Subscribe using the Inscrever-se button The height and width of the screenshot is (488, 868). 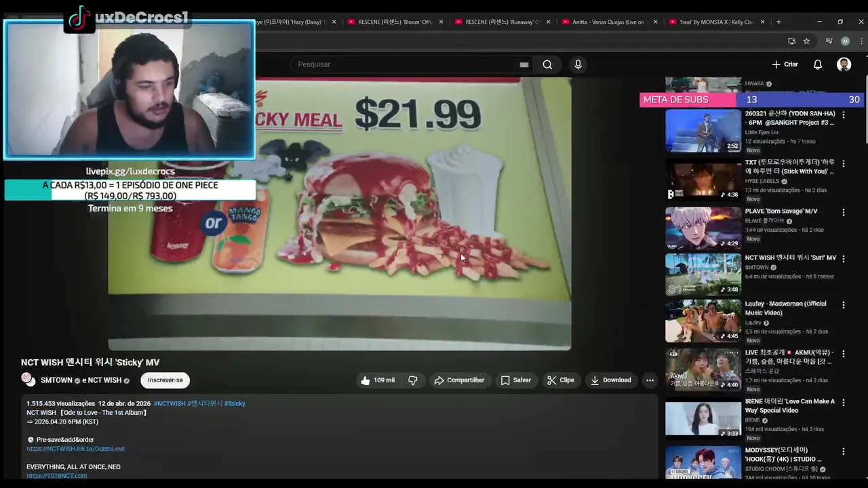click(x=165, y=380)
